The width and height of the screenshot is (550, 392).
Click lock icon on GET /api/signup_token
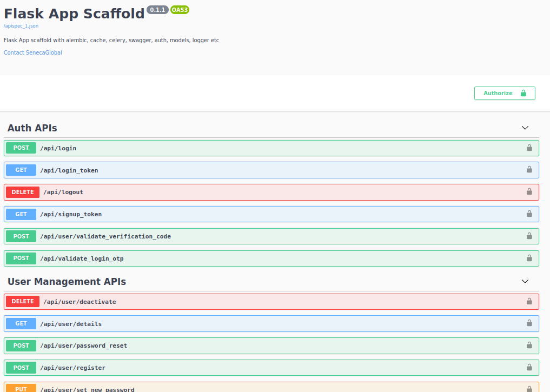(x=529, y=214)
